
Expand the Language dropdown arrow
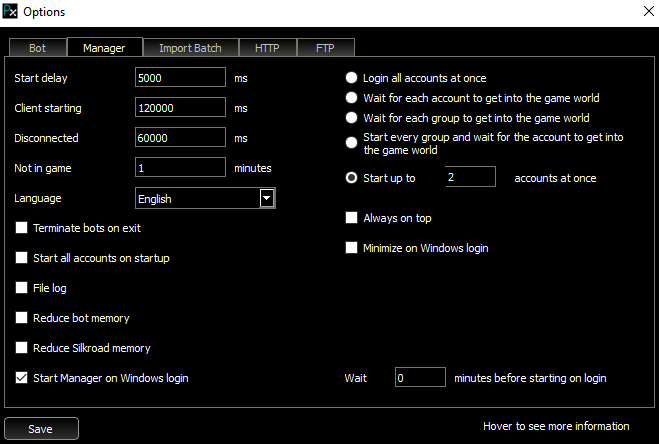[x=267, y=199]
